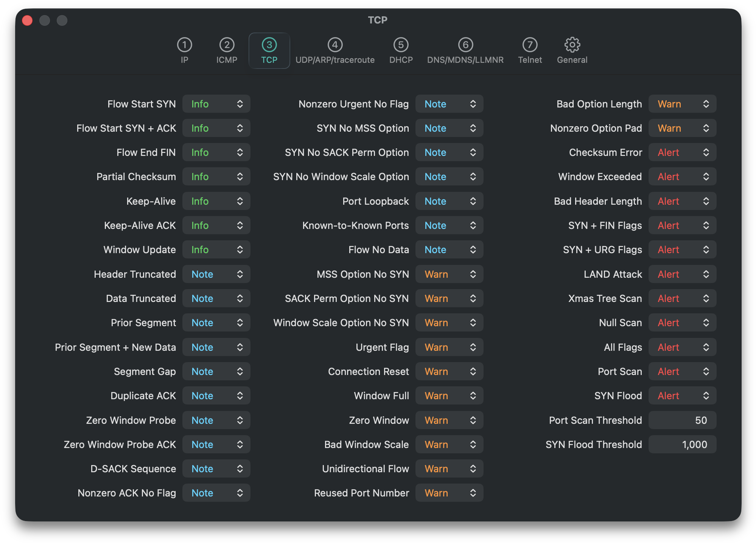Go to DNS/MDNS/LLMNR tab icon
The height and width of the screenshot is (543, 756).
point(465,45)
